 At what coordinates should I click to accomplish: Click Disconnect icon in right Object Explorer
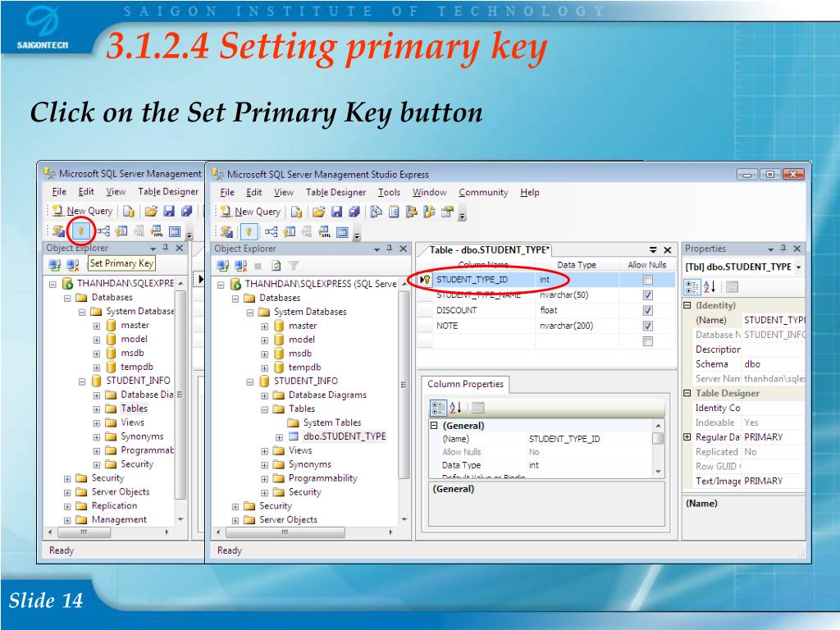click(x=240, y=266)
